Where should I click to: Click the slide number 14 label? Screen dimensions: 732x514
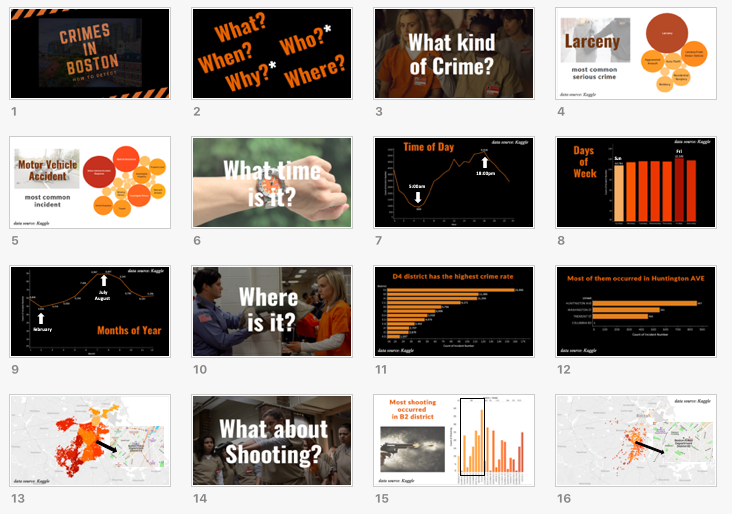(200, 498)
